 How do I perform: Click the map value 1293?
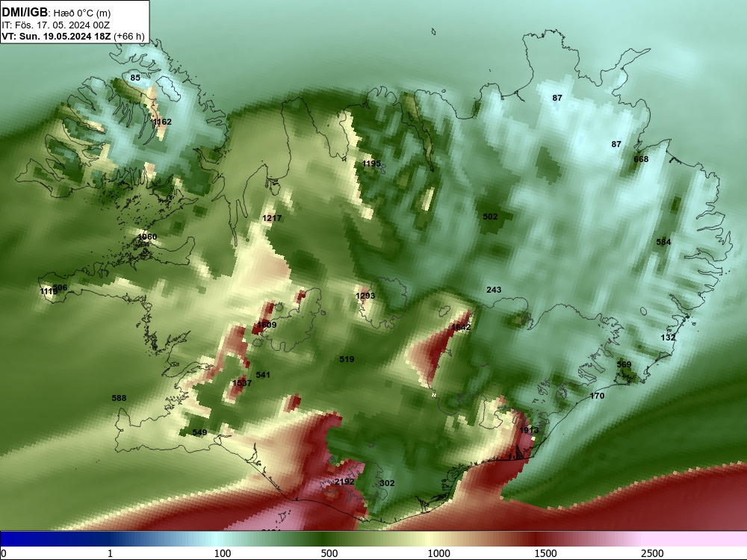click(365, 296)
